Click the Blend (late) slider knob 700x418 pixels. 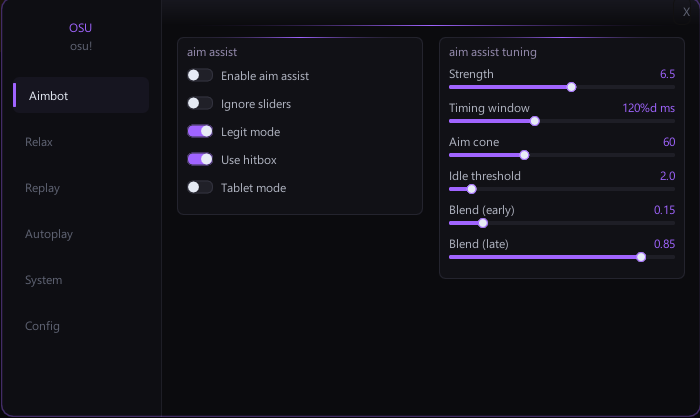coord(641,257)
